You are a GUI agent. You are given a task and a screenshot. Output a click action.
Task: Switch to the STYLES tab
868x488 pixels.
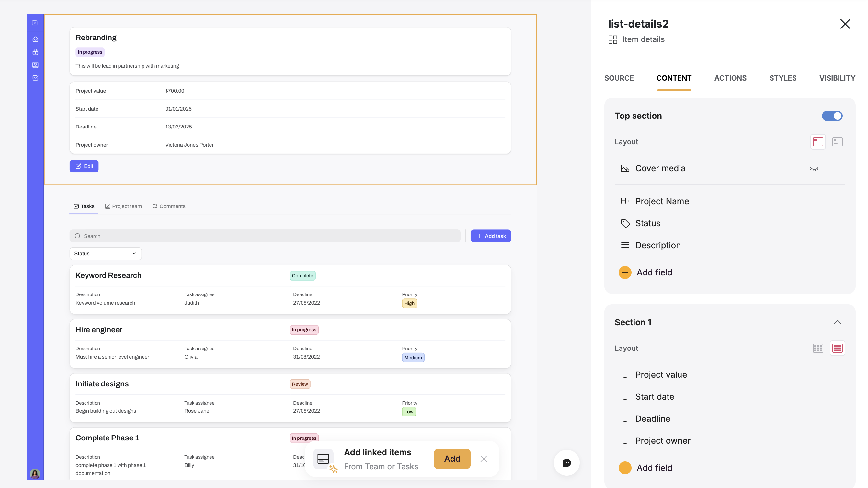[783, 78]
